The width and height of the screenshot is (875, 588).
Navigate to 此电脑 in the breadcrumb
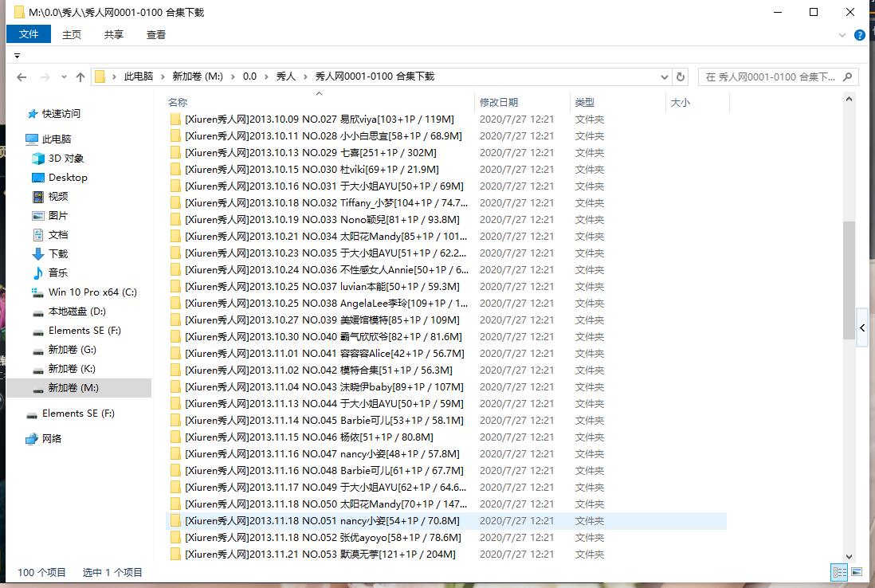pyautogui.click(x=139, y=76)
